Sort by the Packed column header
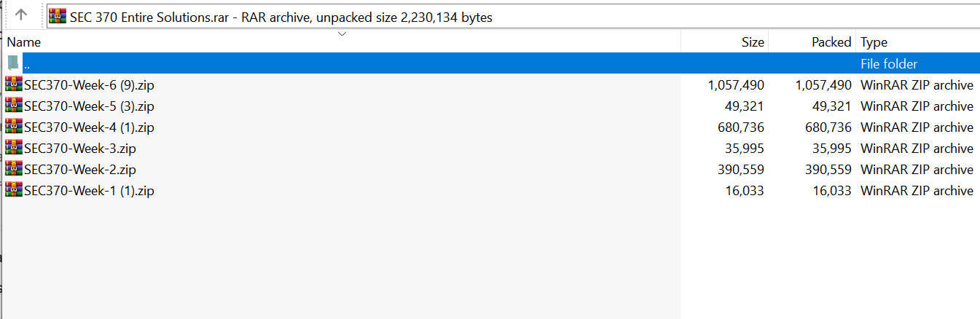Image resolution: width=980 pixels, height=319 pixels. 831,42
